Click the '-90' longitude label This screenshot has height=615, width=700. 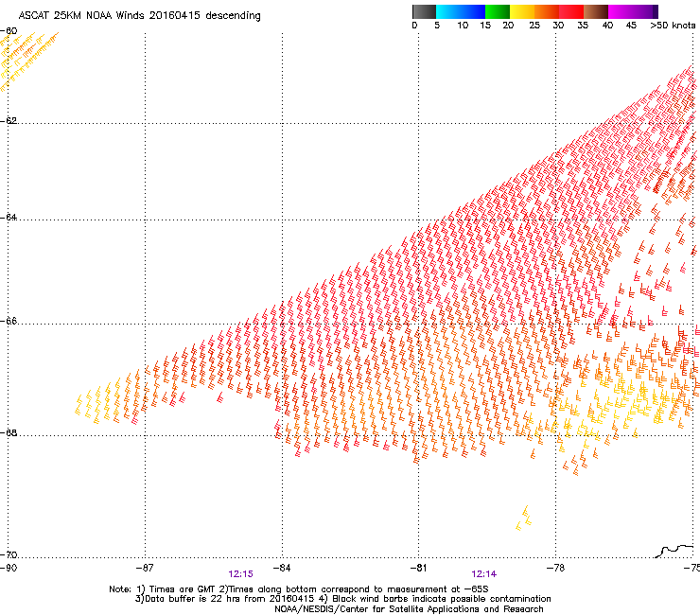pyautogui.click(x=9, y=568)
